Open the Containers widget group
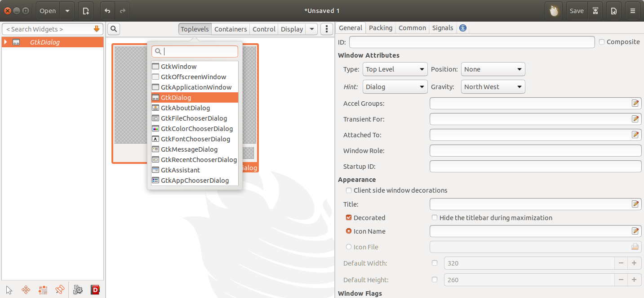The width and height of the screenshot is (644, 298). tap(231, 29)
